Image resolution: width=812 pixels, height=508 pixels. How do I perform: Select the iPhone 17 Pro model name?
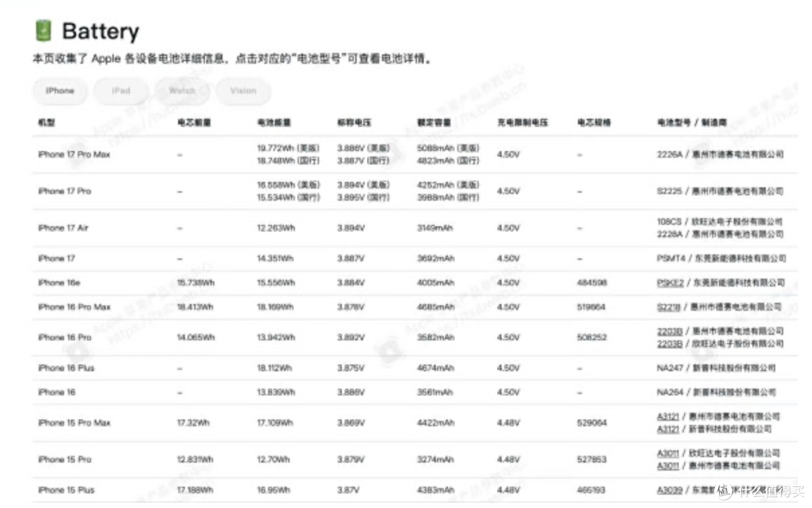[65, 191]
